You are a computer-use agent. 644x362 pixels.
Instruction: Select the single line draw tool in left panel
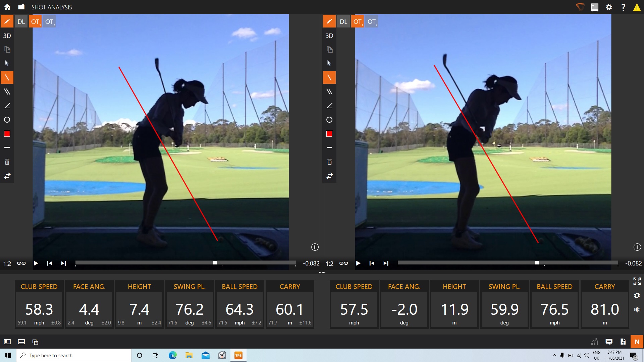tap(7, 78)
